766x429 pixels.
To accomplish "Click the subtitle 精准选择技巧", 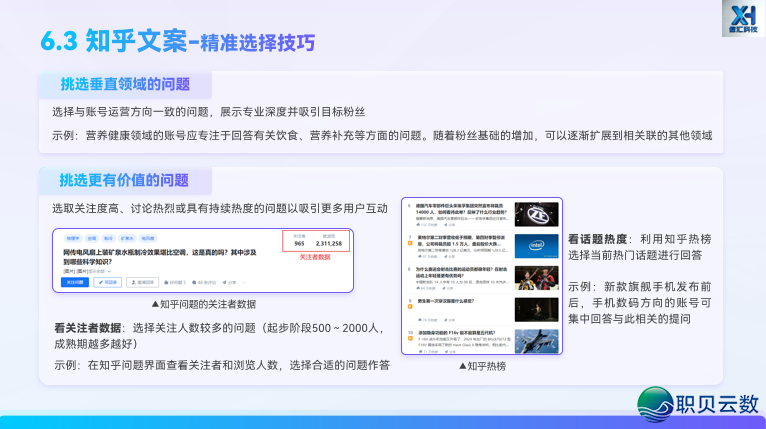I will coord(257,43).
